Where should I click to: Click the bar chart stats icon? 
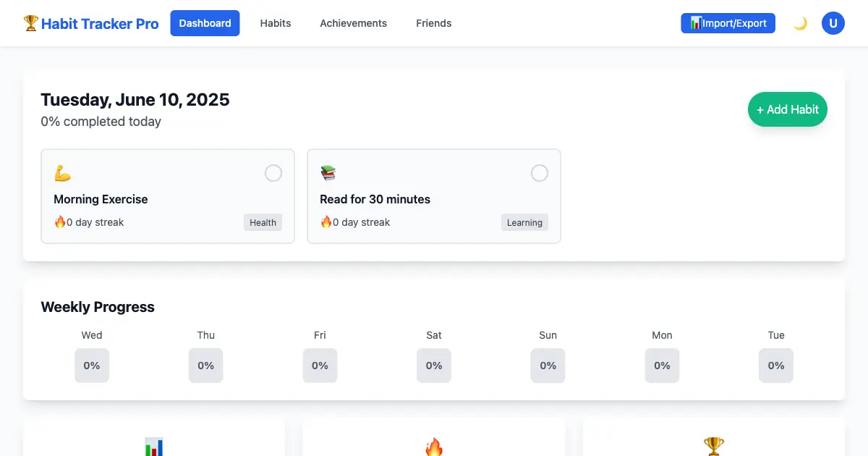(154, 447)
